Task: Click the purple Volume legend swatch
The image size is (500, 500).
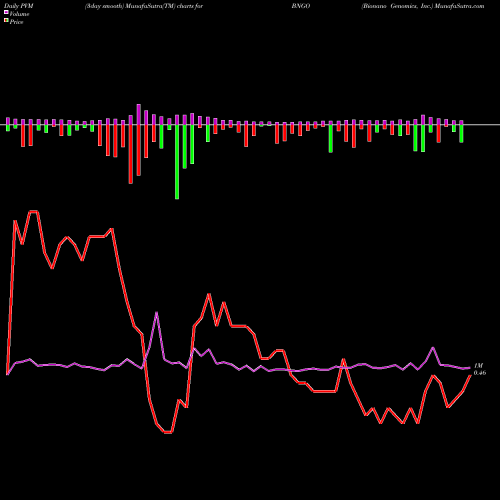Action: 6,12
